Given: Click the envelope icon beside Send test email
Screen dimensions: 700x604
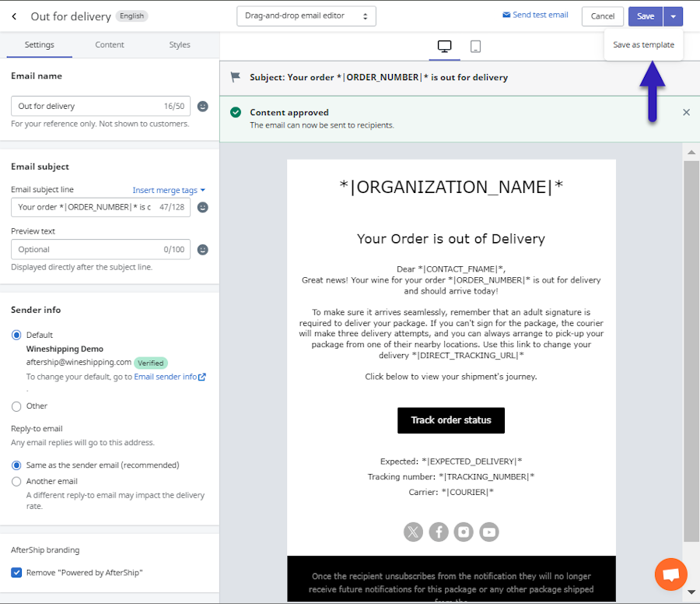Looking at the screenshot, I should tap(506, 15).
